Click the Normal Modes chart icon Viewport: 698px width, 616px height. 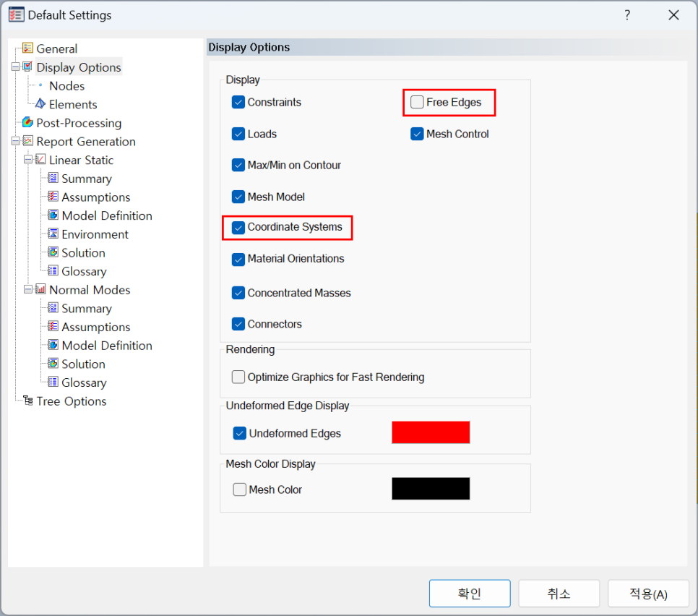pyautogui.click(x=40, y=290)
